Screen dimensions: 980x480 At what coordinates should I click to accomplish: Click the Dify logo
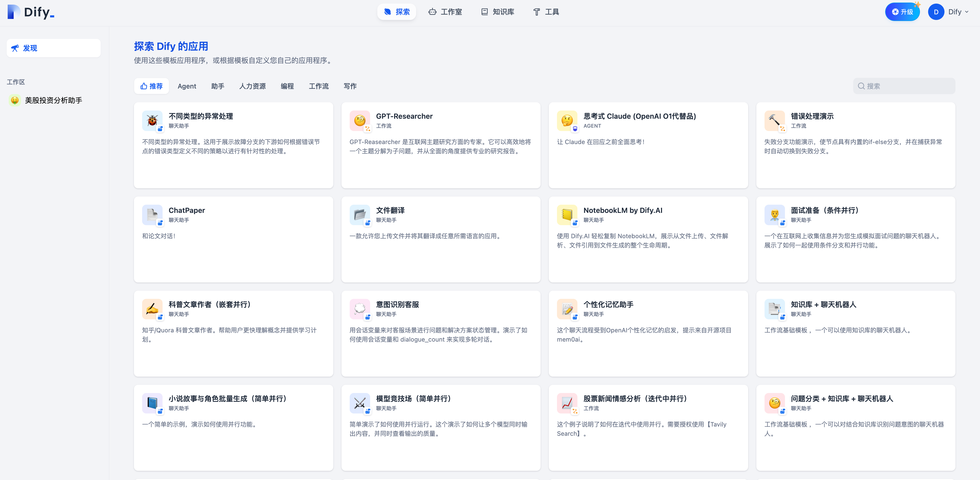coord(31,12)
